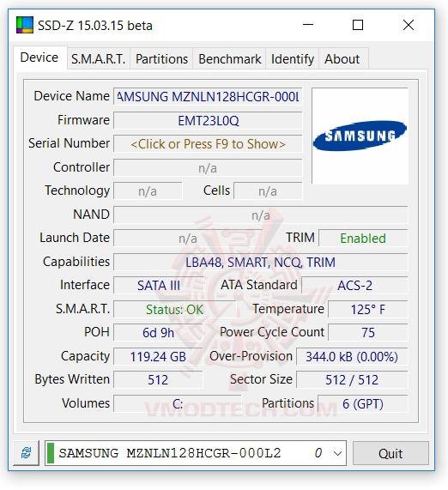Reveal serial number via Click or Press F9 field
The height and width of the screenshot is (490, 448).
coord(208,144)
